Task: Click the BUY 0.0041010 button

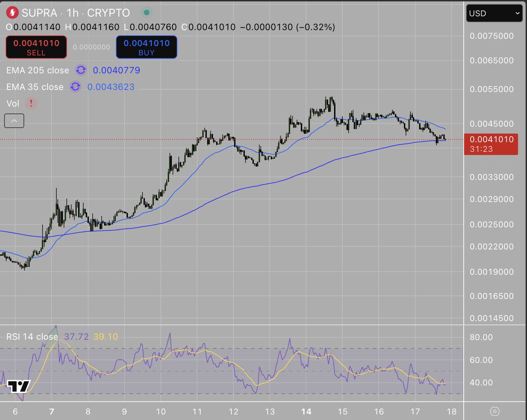Action: click(x=146, y=47)
